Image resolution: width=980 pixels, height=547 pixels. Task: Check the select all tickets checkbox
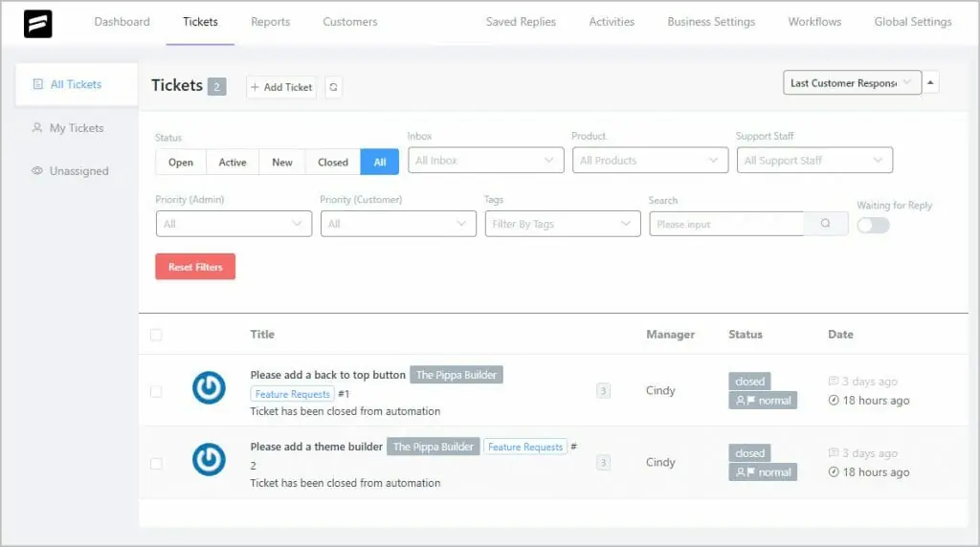[x=156, y=335]
